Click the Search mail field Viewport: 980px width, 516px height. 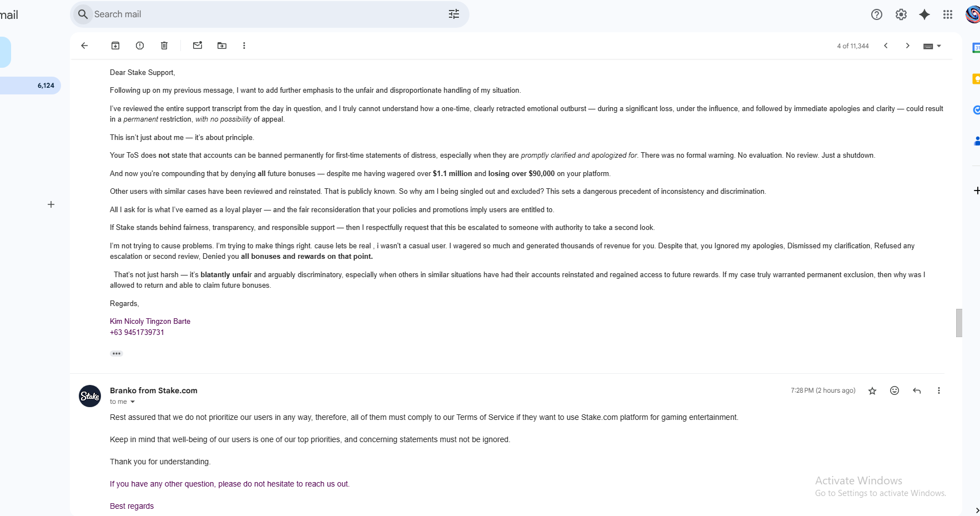269,14
